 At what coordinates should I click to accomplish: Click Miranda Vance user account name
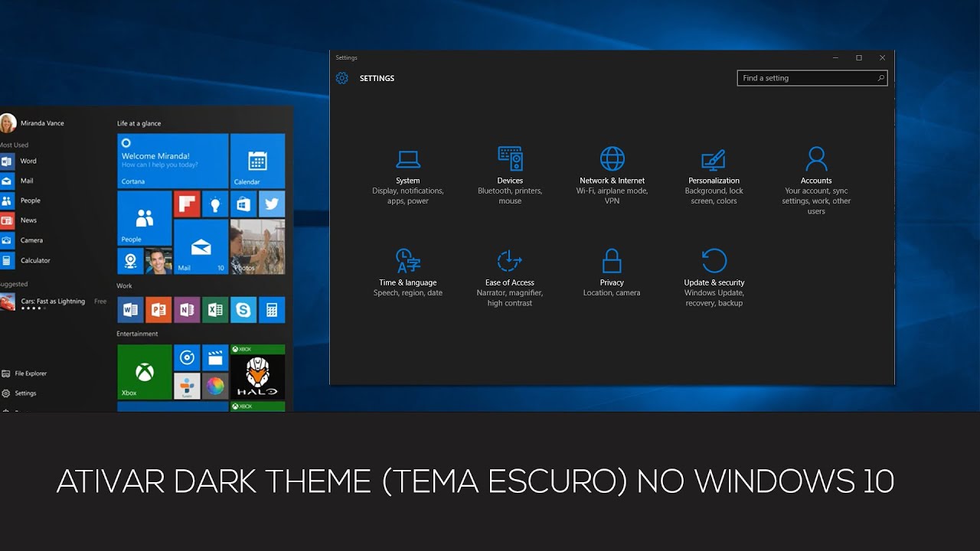coord(42,123)
